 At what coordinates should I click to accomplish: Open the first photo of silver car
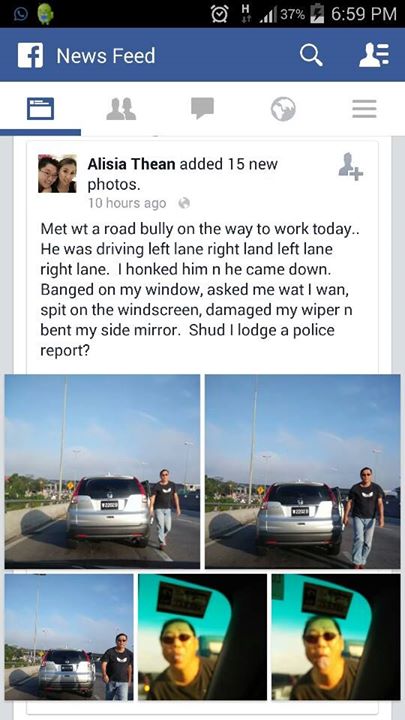(102, 472)
